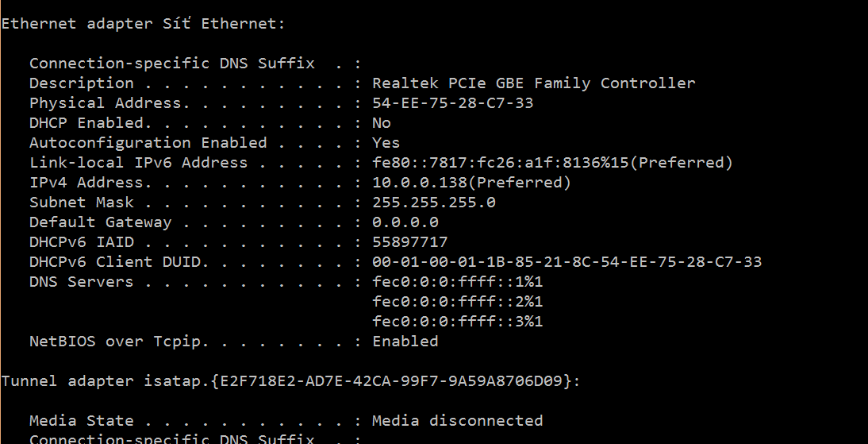Screen dimensions: 868x444
Task: Click the NetBIOS over Tcpip value Enabled
Action: 405,342
